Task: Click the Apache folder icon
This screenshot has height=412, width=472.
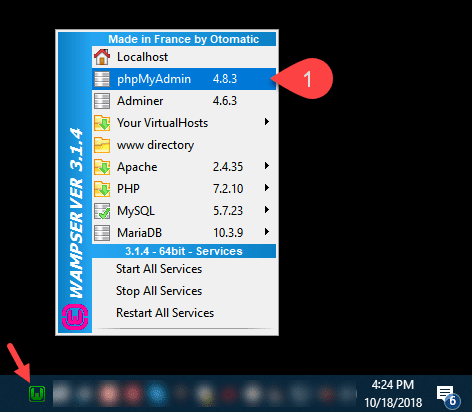Action: (x=102, y=167)
